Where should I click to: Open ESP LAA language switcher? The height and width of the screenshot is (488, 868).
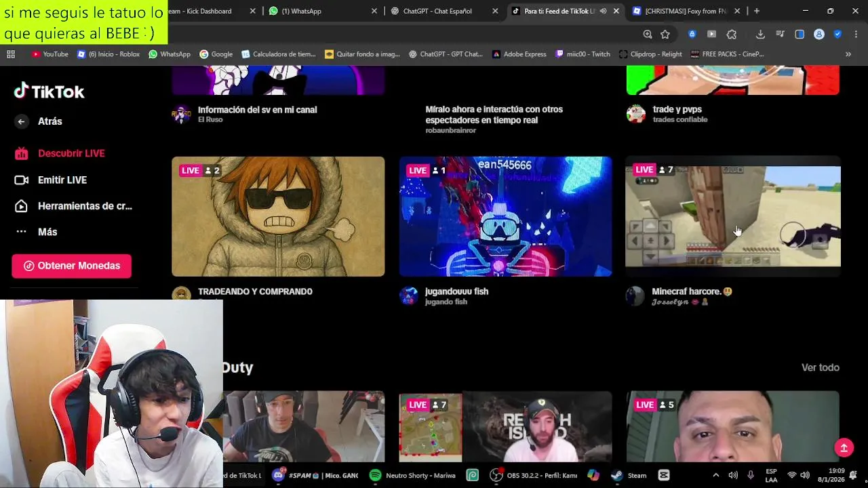(771, 475)
